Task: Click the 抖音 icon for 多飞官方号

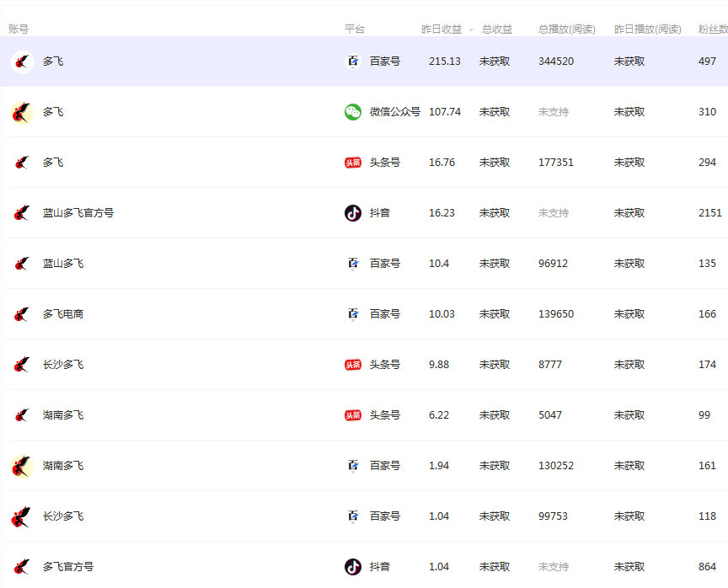Action: [x=353, y=567]
